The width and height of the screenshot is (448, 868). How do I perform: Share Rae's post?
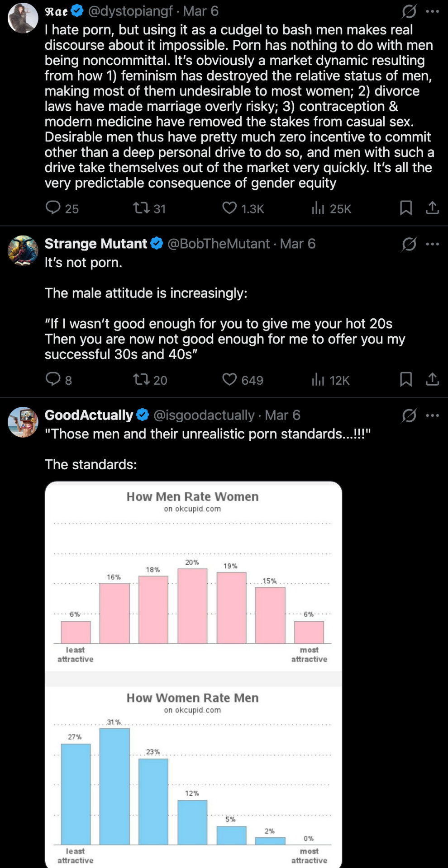coord(432,208)
